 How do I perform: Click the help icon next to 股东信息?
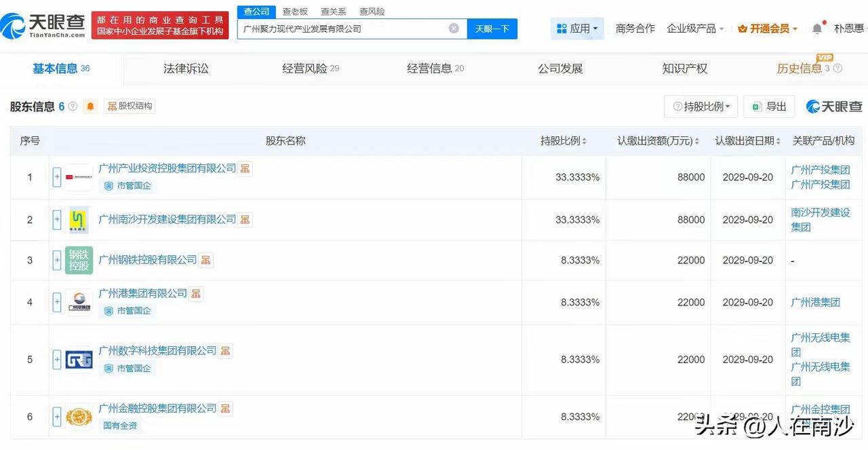pyautogui.click(x=73, y=107)
